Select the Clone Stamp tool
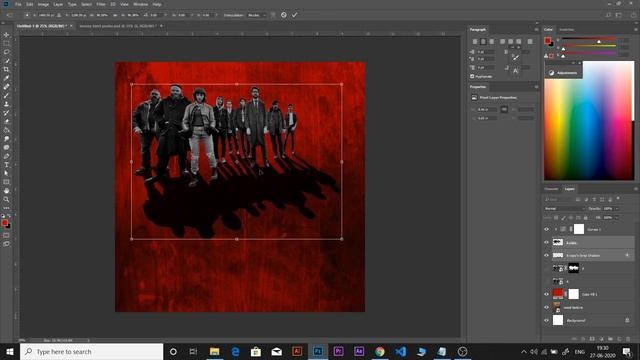 (6, 104)
